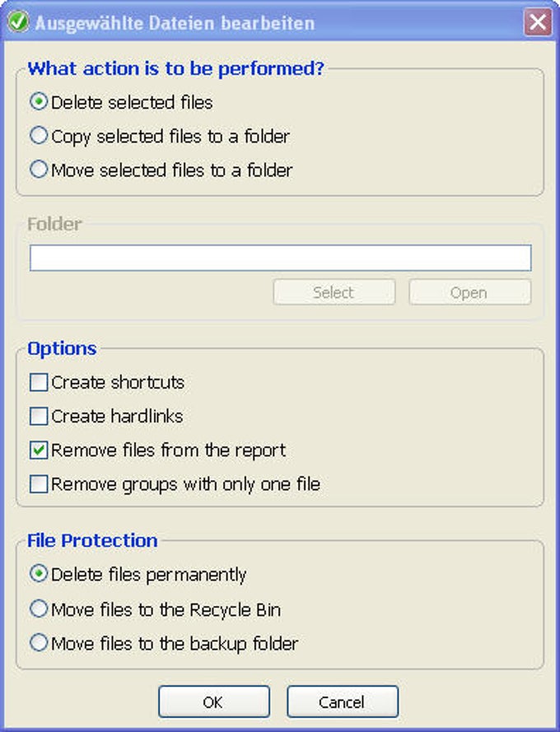This screenshot has height=732, width=560.
Task: Click the greyed-out Select folder button
Action: pos(334,292)
